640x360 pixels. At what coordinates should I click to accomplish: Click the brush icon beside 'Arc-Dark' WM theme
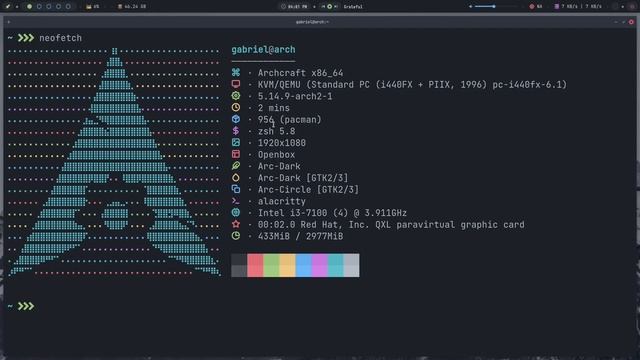tap(236, 166)
